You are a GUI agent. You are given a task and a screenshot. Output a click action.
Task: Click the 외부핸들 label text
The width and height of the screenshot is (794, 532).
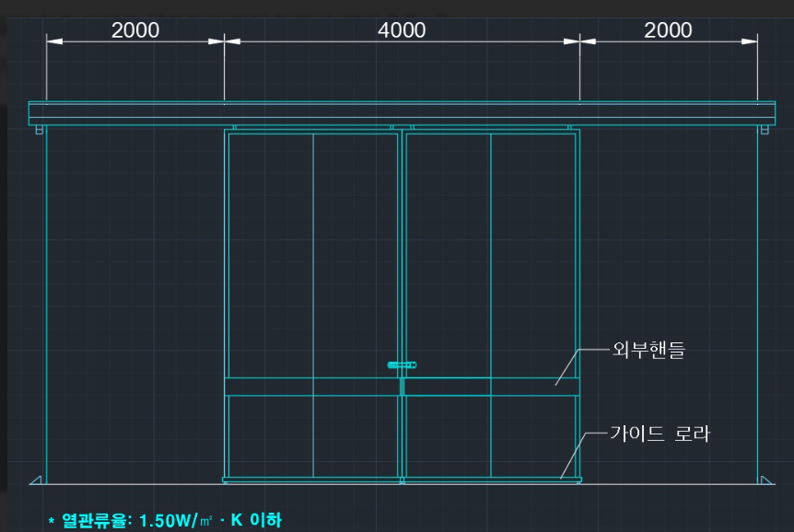[648, 350]
